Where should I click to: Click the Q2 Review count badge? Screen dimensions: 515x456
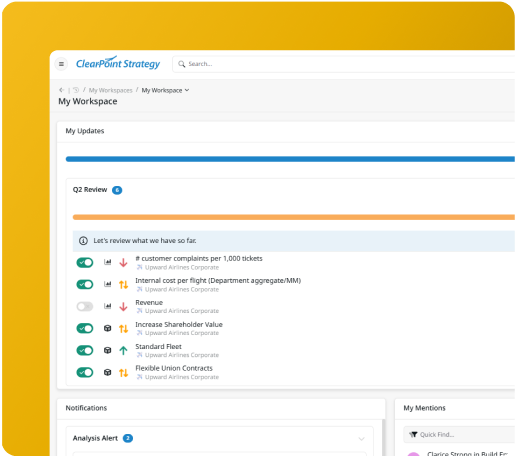117,190
